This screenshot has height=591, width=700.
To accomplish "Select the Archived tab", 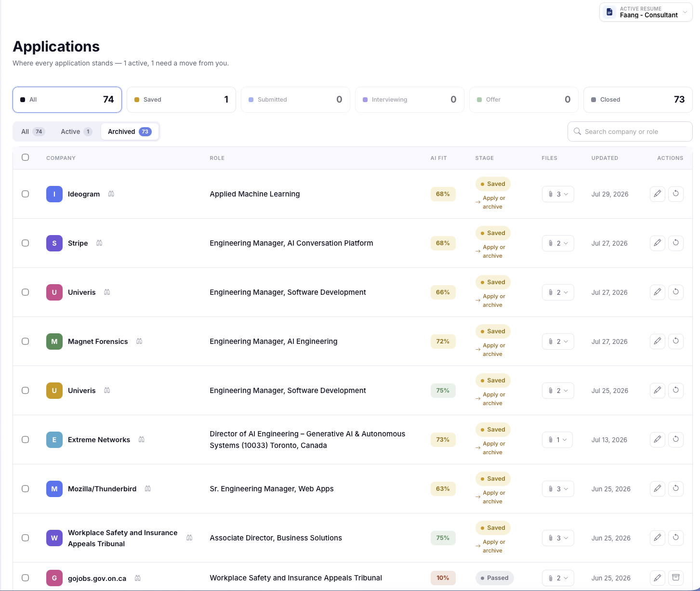I will click(130, 131).
